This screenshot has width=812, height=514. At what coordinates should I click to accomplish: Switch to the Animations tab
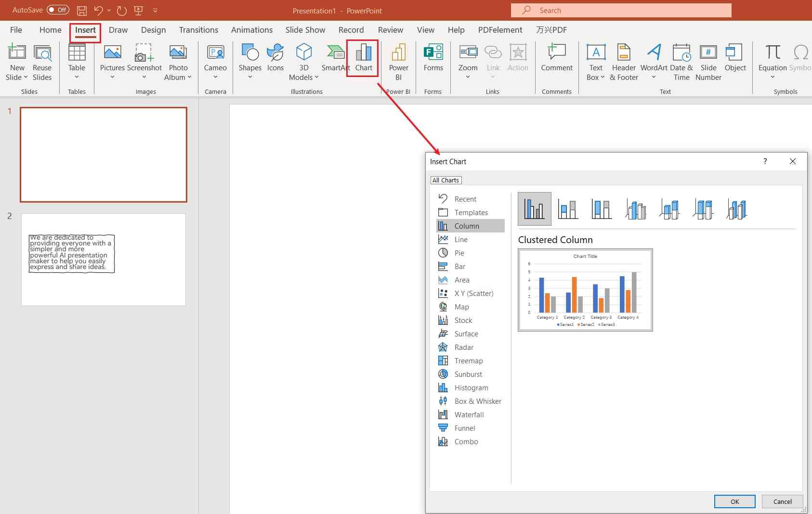click(252, 30)
